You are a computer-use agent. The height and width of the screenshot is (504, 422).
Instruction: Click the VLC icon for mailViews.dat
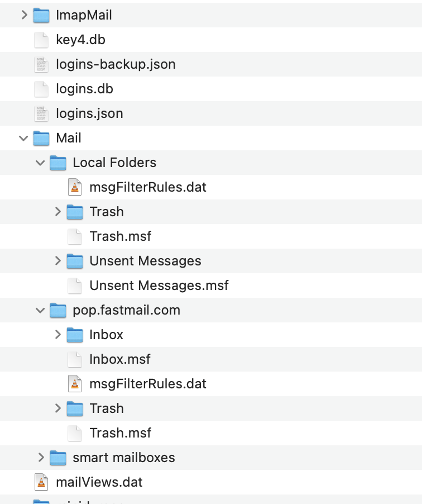click(41, 482)
